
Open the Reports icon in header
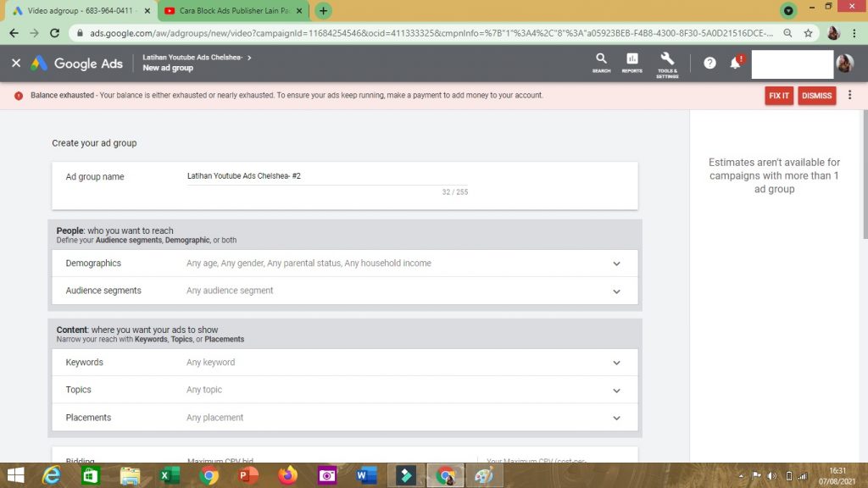point(632,62)
